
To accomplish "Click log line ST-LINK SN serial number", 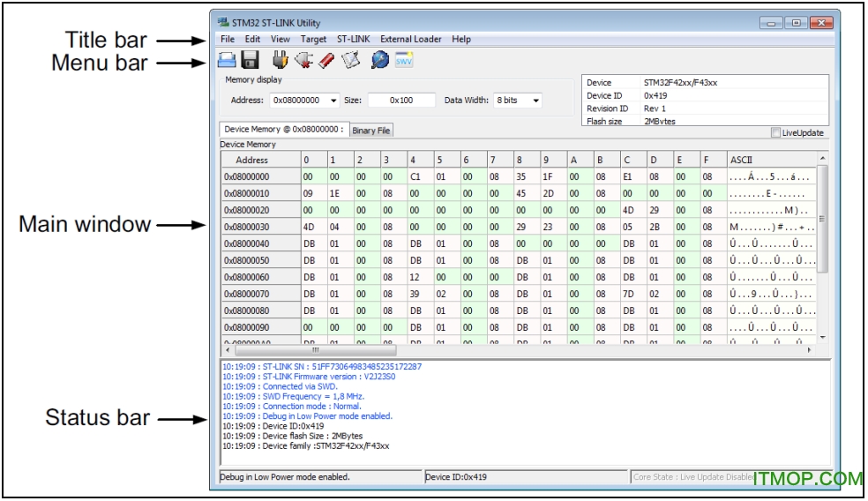I will coord(322,366).
